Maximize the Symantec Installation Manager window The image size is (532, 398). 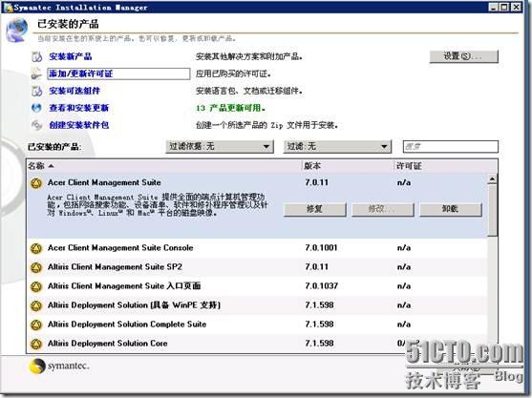504,7
